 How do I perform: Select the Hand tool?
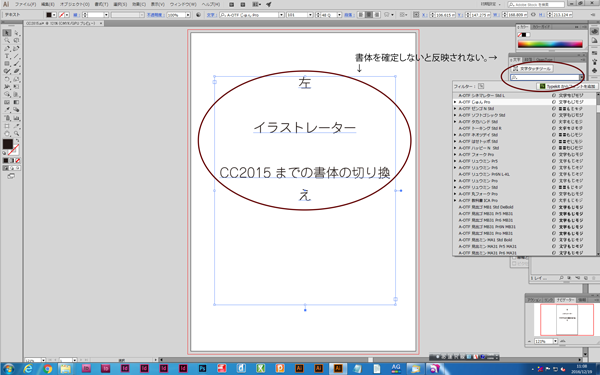pyautogui.click(x=7, y=134)
